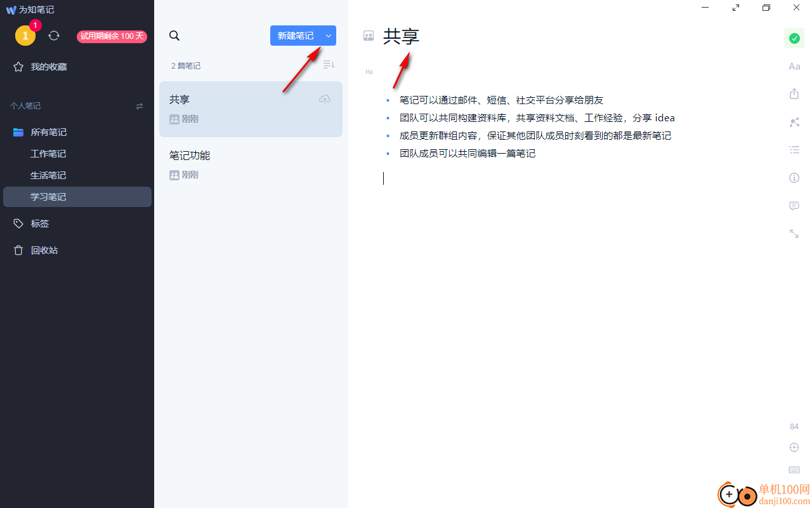Click the 个人笔记 section header
The height and width of the screenshot is (508, 812).
point(25,106)
